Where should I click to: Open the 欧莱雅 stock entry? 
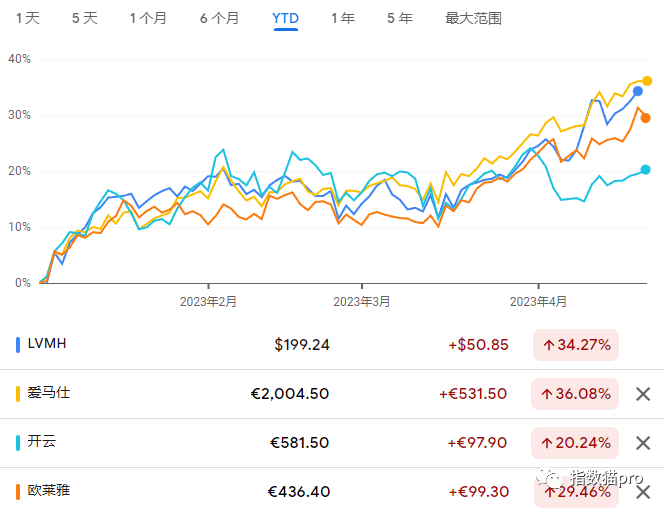click(x=50, y=491)
